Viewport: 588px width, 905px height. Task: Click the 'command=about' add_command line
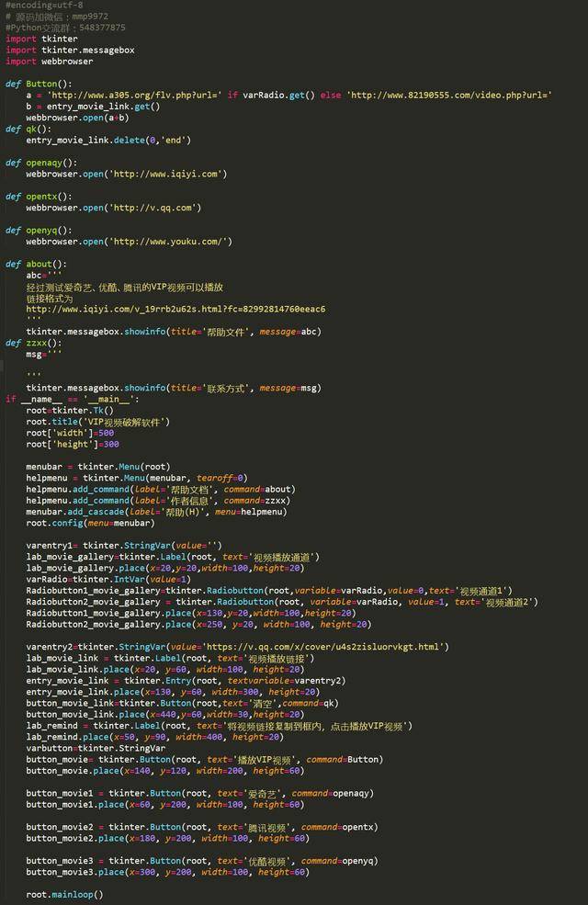[x=161, y=490]
